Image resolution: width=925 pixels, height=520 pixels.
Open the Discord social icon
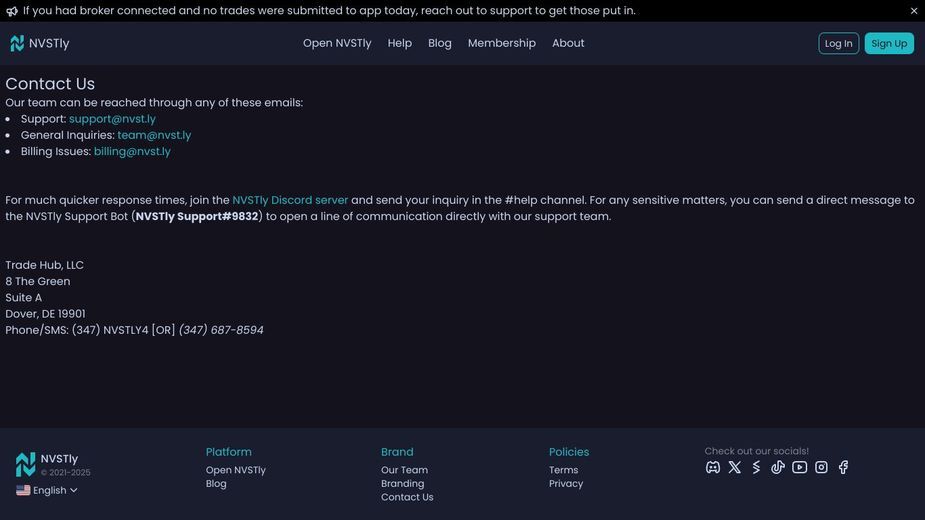pos(713,467)
